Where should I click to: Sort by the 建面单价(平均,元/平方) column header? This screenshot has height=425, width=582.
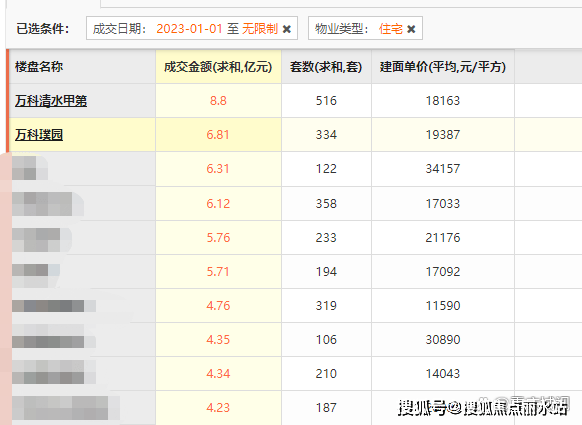point(443,67)
